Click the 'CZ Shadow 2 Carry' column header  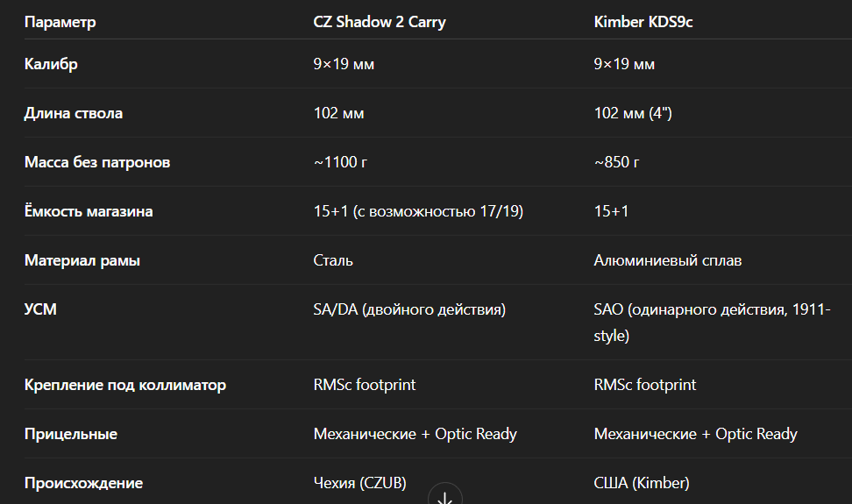point(380,22)
